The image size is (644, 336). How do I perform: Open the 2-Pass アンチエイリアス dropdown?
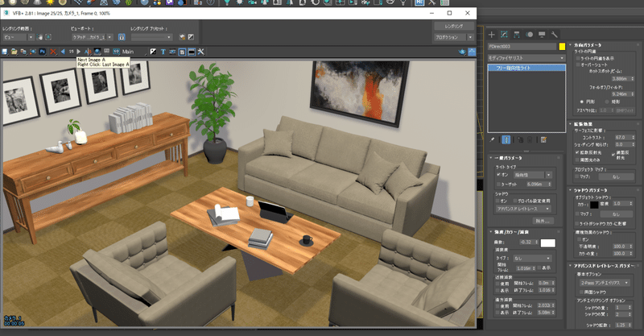[x=605, y=283]
